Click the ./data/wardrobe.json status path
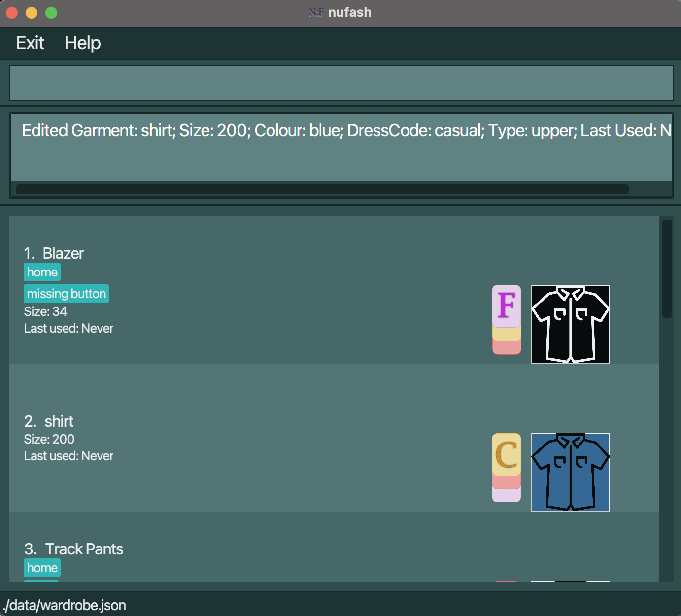The height and width of the screenshot is (616, 681). point(64,605)
